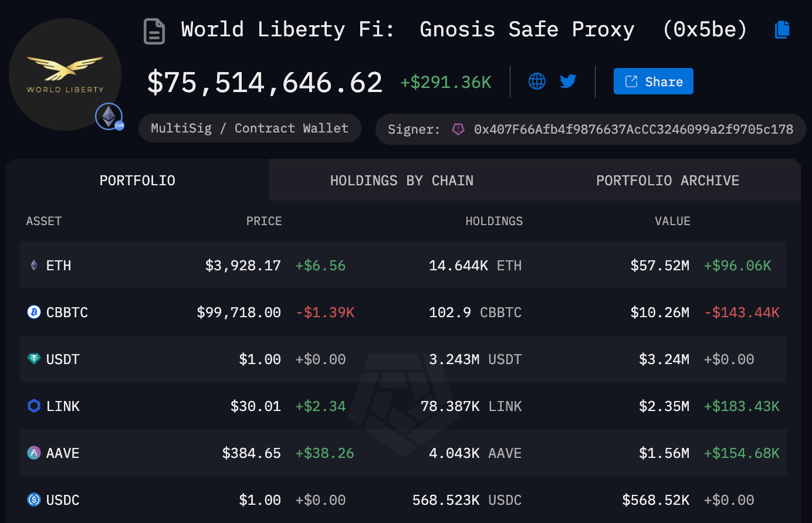Click the ETH token icon

(34, 266)
